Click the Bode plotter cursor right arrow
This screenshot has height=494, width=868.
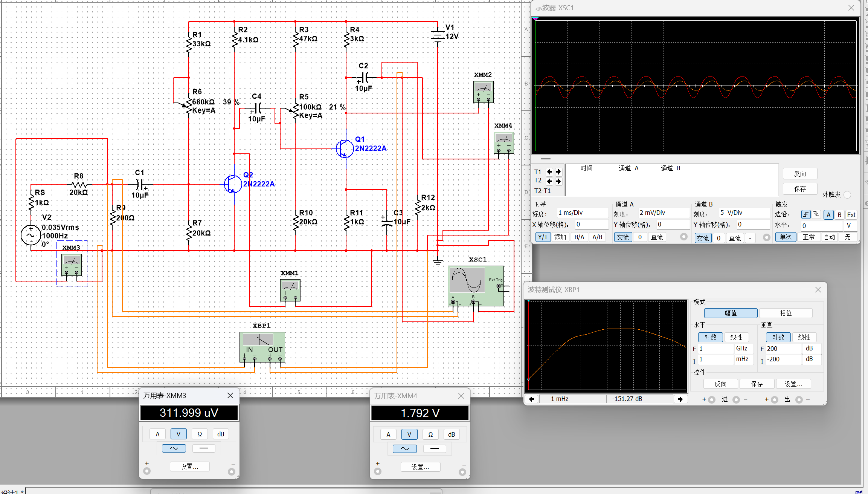(x=680, y=399)
